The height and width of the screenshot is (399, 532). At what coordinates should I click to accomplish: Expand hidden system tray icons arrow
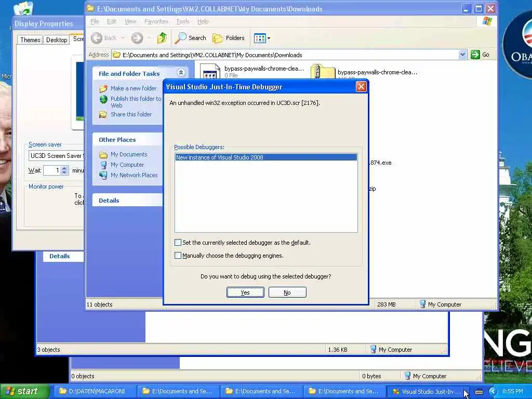point(493,392)
